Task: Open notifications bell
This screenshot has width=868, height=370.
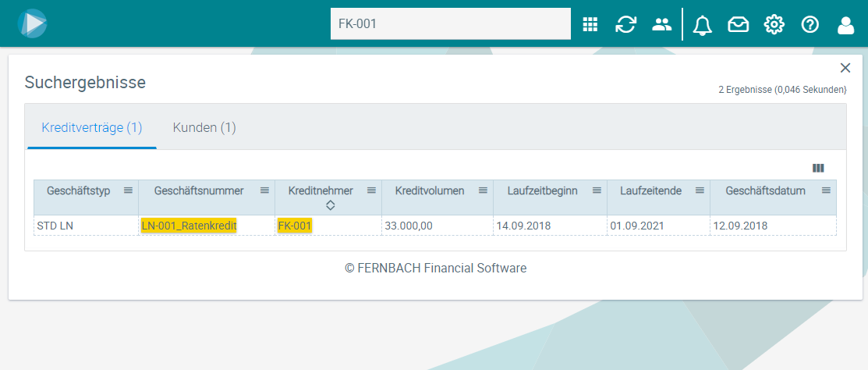Action: pos(702,25)
